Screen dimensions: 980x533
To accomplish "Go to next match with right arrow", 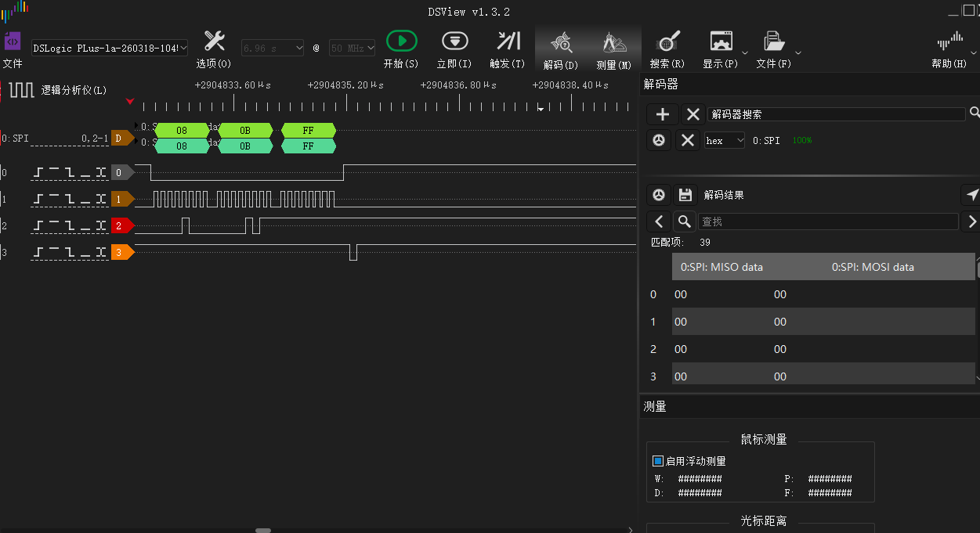I will pos(971,221).
